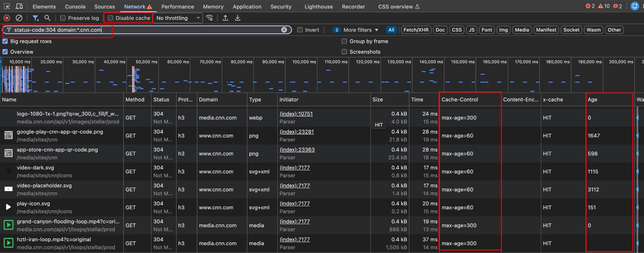The width and height of the screenshot is (644, 253).
Task: Open the Security tab
Action: click(x=281, y=7)
